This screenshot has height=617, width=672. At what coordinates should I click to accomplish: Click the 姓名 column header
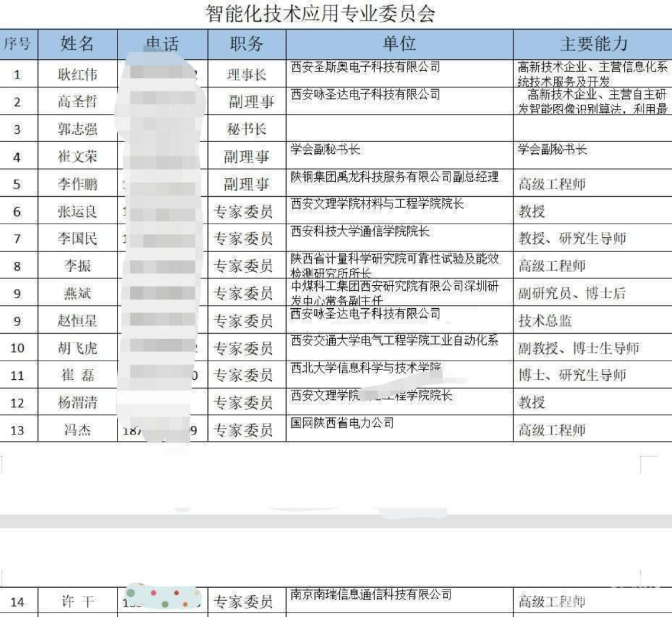click(x=77, y=44)
